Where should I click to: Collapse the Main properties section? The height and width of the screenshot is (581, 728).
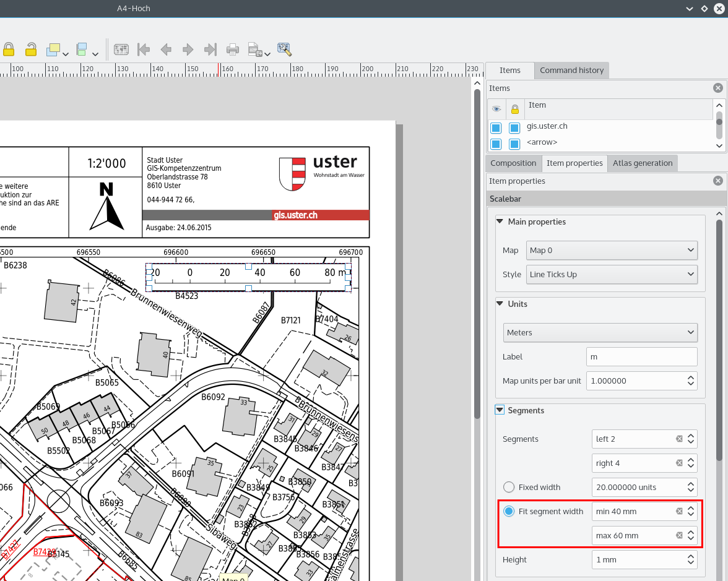coord(500,222)
